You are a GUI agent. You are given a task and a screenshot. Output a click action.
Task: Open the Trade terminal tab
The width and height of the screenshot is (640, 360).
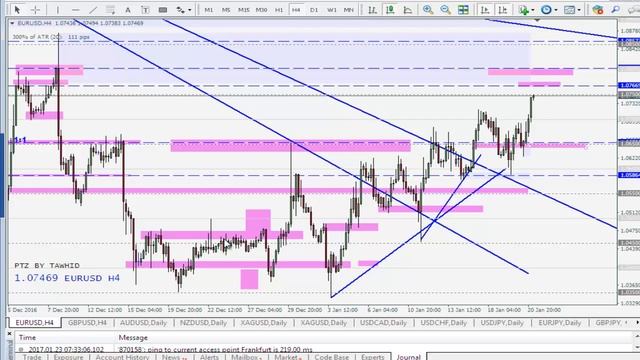tap(32, 357)
